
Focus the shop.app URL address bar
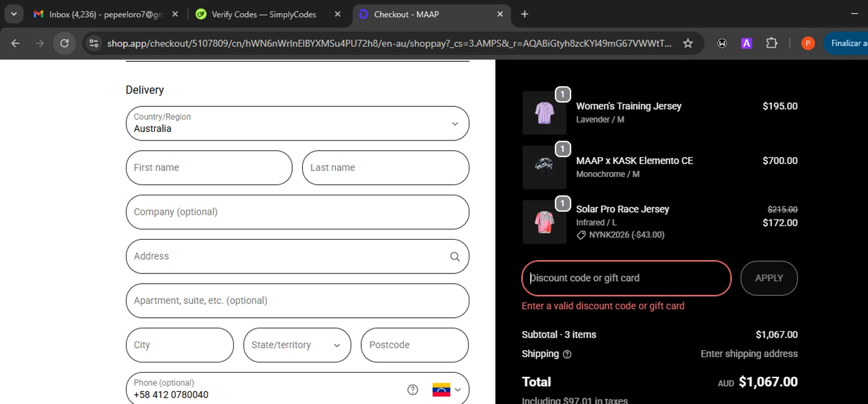tap(389, 43)
